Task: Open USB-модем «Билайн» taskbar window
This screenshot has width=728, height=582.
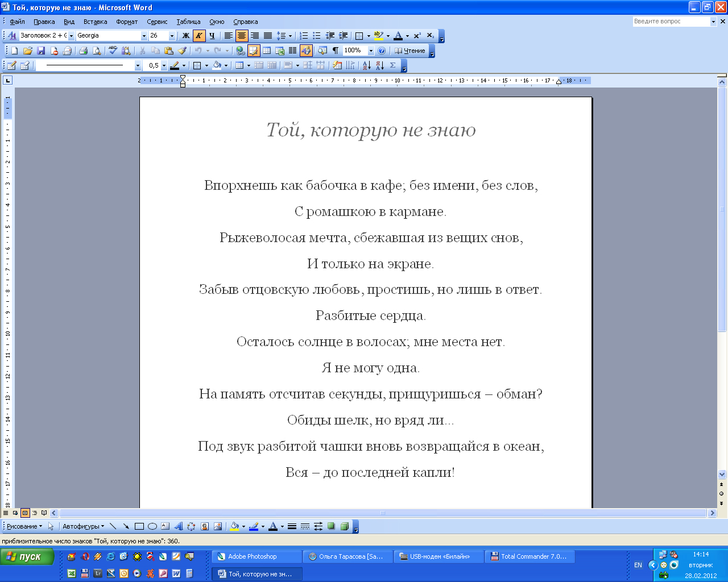Action: click(x=439, y=556)
